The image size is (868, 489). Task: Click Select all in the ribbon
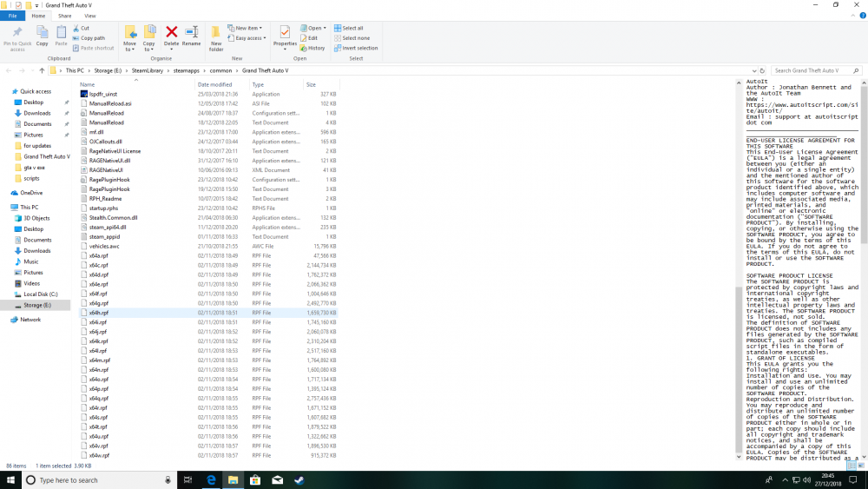pyautogui.click(x=349, y=29)
